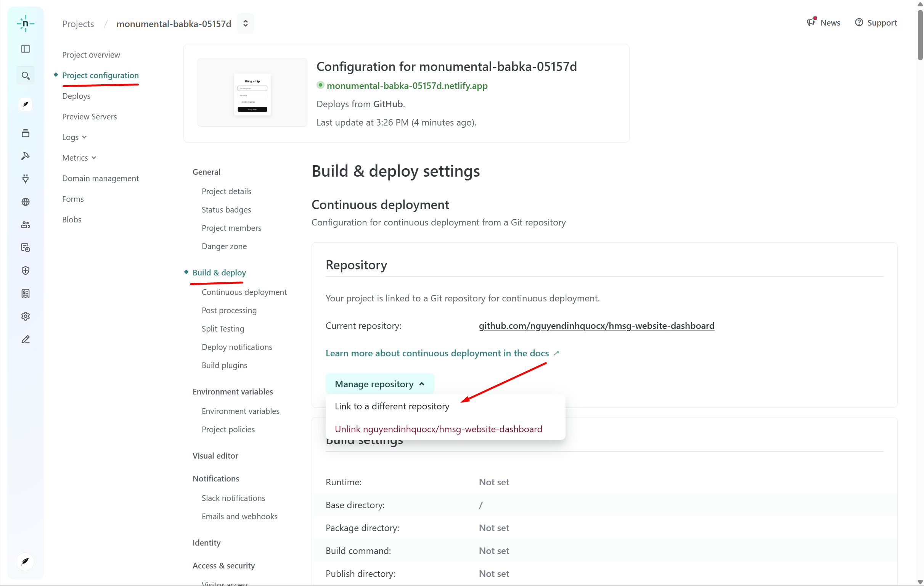Collapse the Manage repository dropdown
This screenshot has height=586, width=924.
(379, 384)
